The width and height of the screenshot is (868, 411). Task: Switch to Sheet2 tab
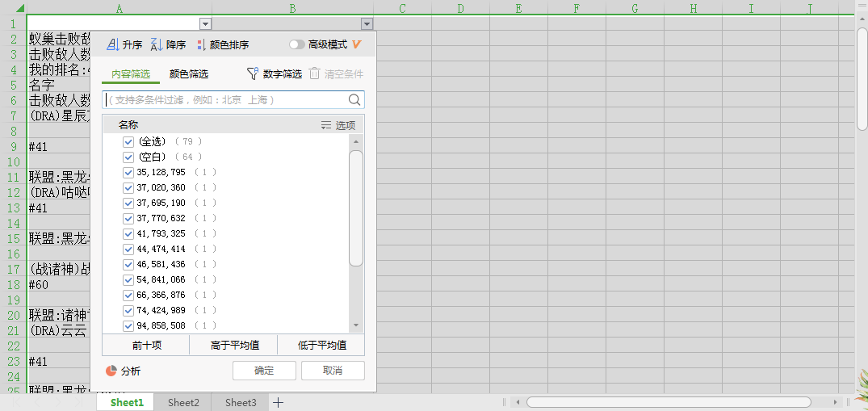pyautogui.click(x=183, y=402)
